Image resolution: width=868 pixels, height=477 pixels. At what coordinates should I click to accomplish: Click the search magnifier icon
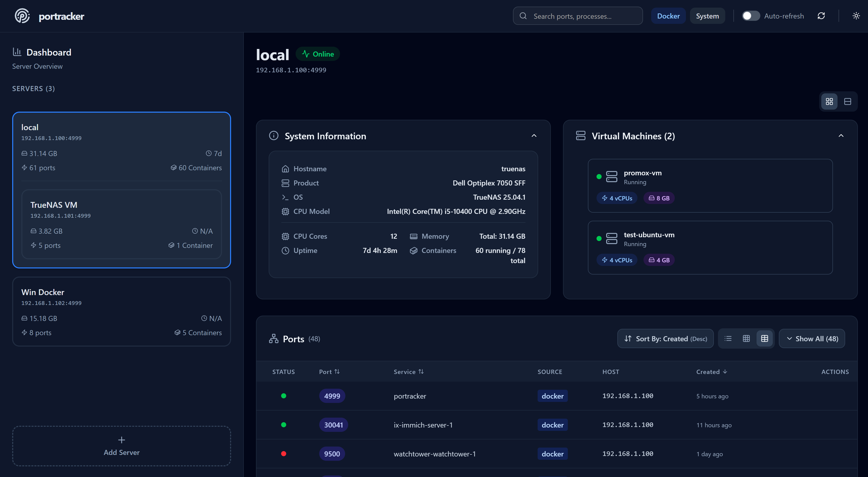click(523, 16)
